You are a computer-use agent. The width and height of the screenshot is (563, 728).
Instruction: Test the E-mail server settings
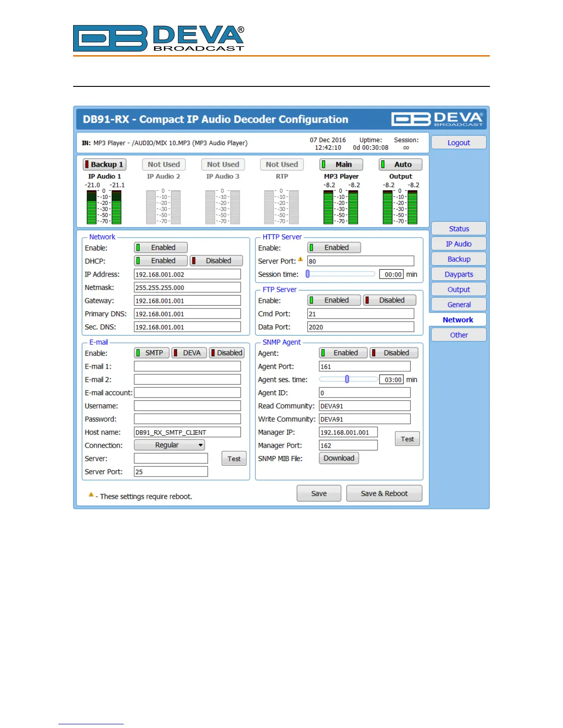pyautogui.click(x=234, y=459)
